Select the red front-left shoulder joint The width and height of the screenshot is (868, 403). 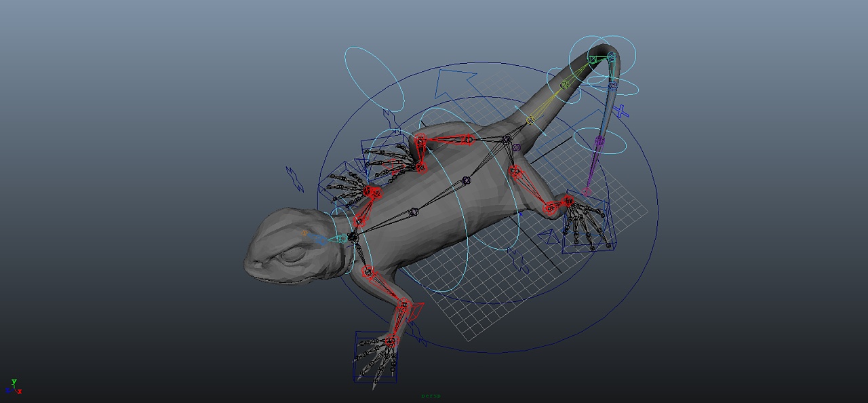(x=368, y=272)
